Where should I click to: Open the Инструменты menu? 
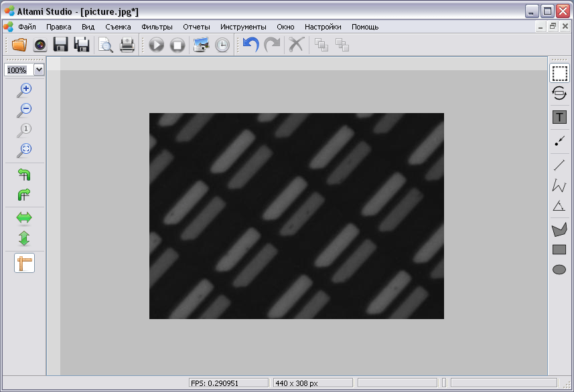pos(243,27)
